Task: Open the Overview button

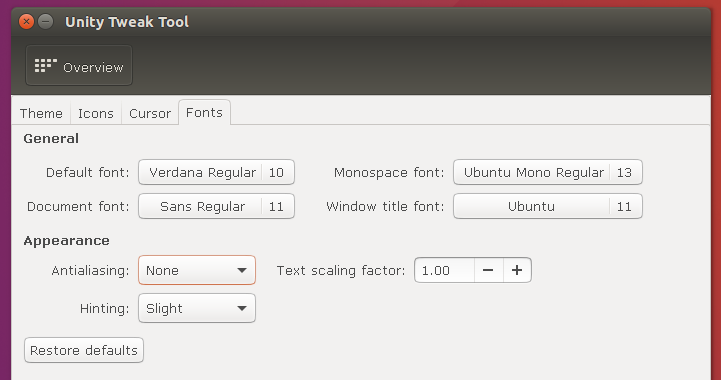Action: click(79, 65)
